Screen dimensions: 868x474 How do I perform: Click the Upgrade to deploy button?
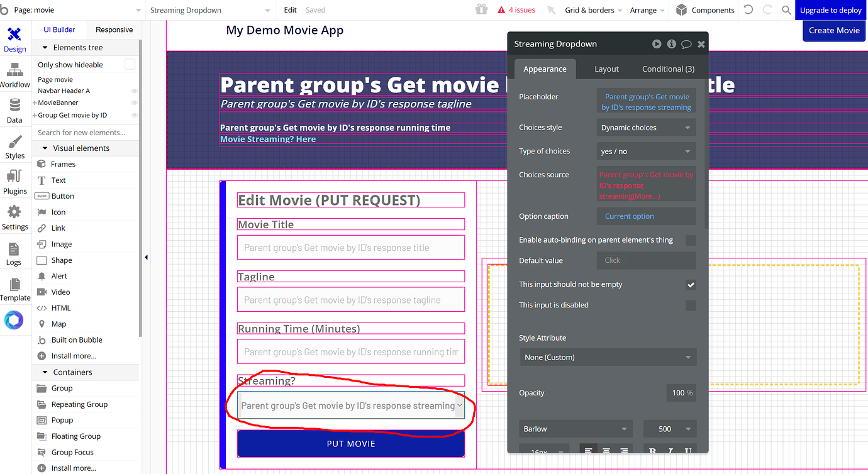830,10
